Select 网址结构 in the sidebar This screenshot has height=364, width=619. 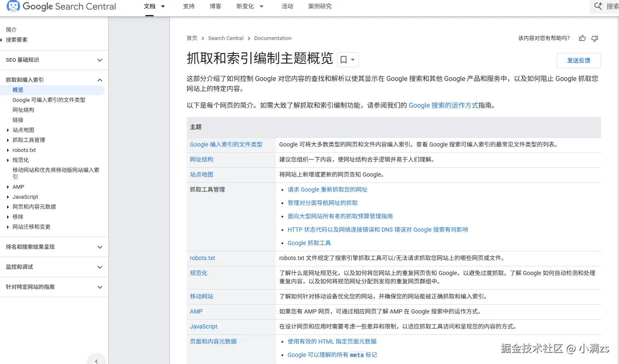(x=23, y=110)
